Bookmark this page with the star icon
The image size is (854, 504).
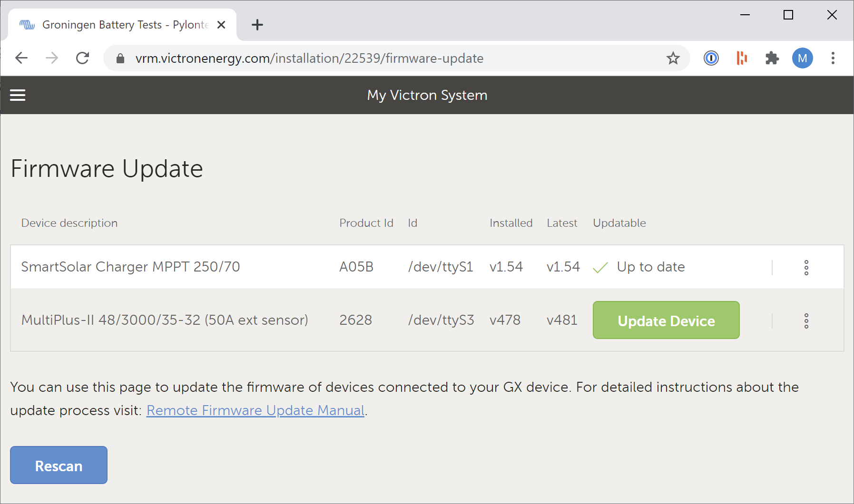[673, 58]
